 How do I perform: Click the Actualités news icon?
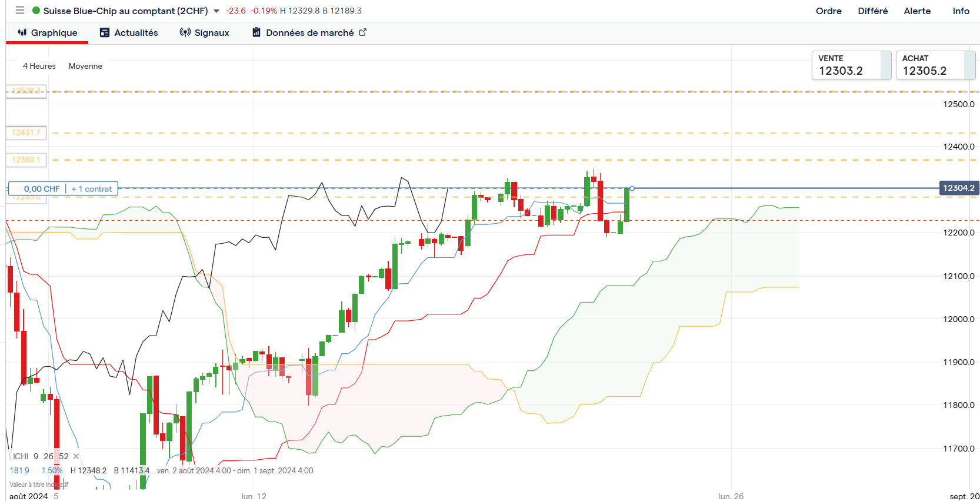coord(105,33)
